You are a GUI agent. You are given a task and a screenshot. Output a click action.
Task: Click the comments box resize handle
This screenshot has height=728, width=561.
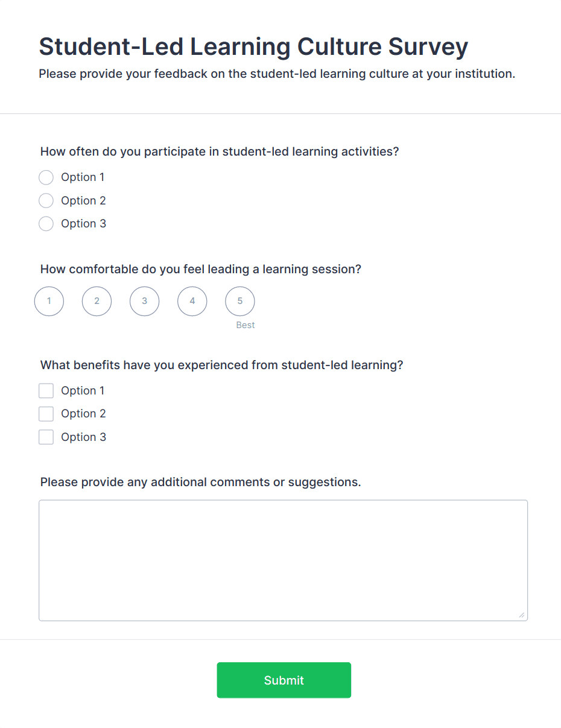click(x=522, y=615)
